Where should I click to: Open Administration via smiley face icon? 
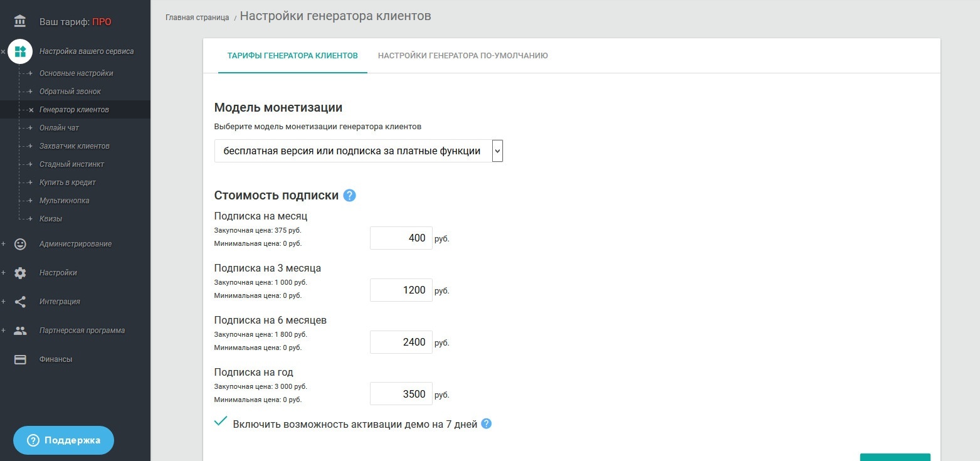pos(20,244)
